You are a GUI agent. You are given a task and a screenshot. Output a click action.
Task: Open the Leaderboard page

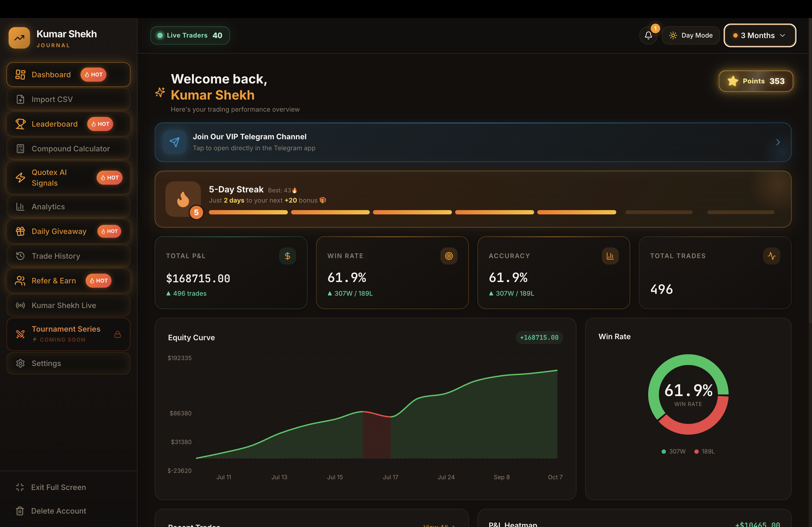point(68,124)
